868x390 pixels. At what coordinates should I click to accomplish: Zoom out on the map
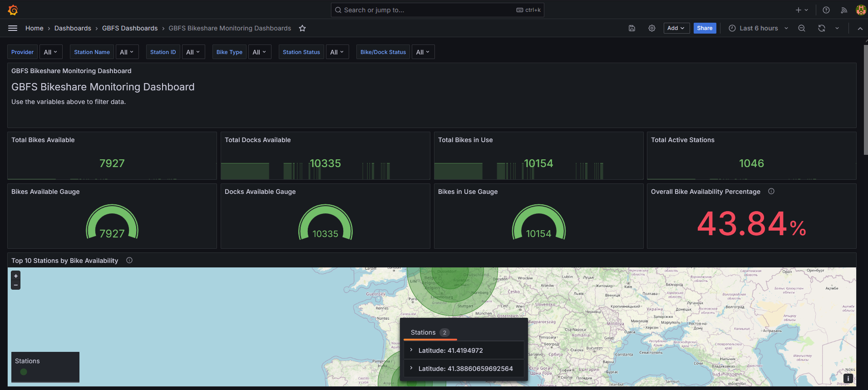(x=16, y=285)
